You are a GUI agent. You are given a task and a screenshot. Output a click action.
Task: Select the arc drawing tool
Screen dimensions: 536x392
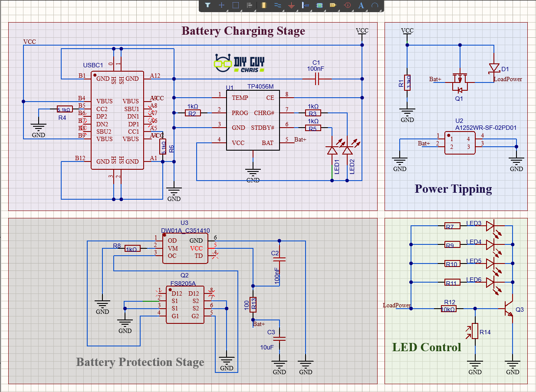point(375,6)
